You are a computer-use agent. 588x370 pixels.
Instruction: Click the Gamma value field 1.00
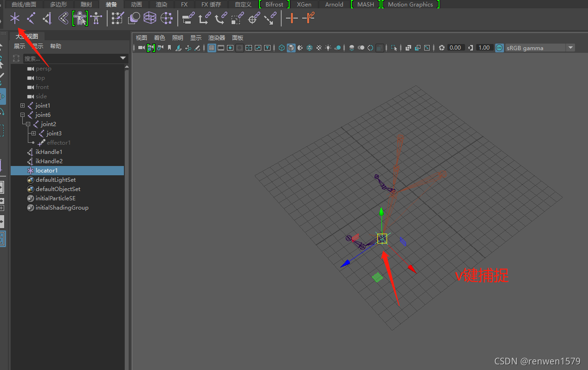coord(484,48)
